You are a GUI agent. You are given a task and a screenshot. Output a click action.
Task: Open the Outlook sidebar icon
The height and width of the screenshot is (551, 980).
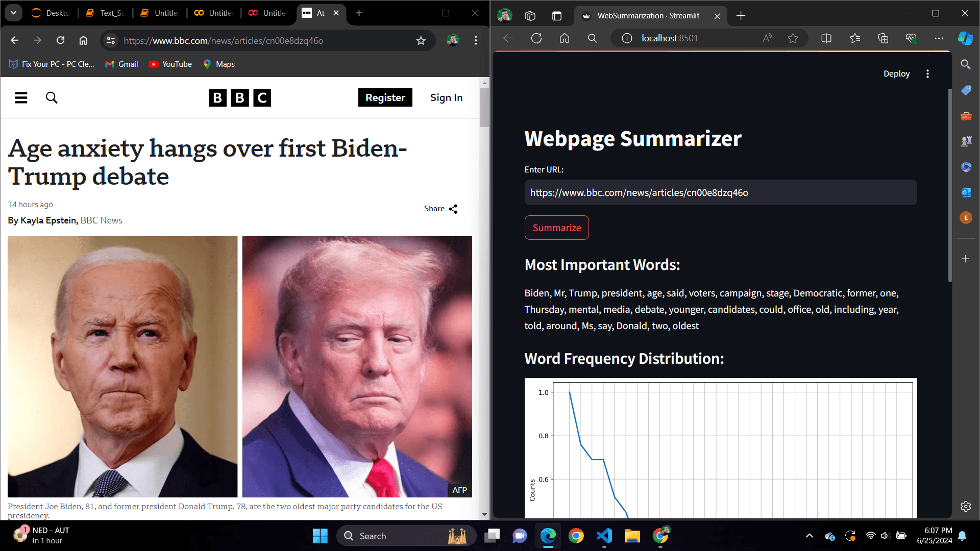coord(966,192)
